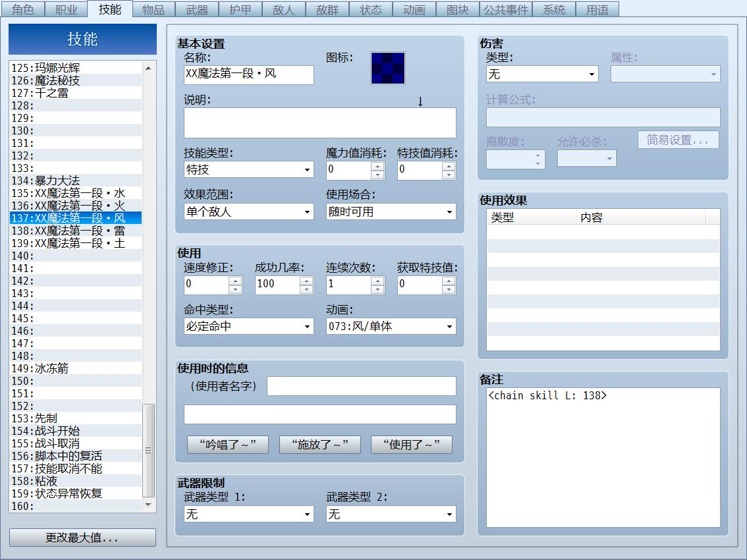The image size is (747, 560).
Task: Switch to the 角色 tab
Action: pos(22,9)
